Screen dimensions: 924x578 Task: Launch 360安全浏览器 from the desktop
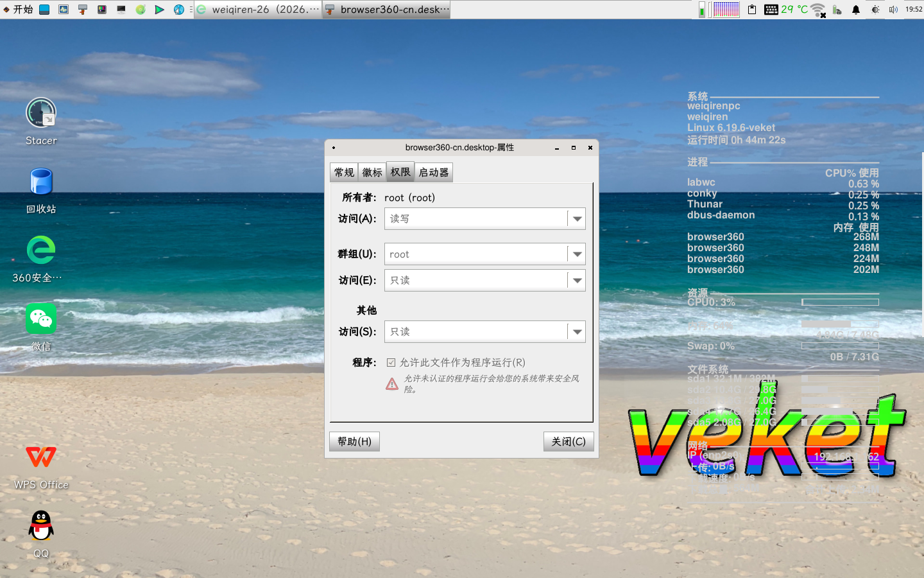(40, 250)
